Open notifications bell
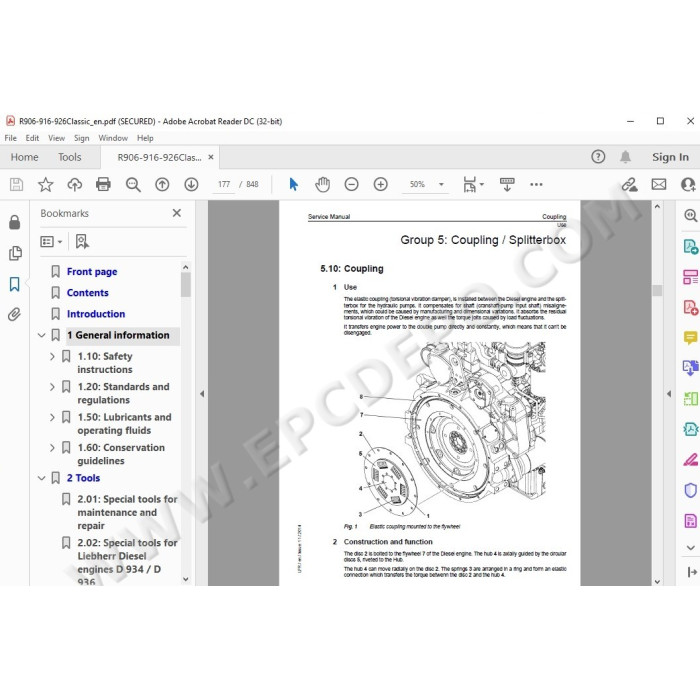Screen dimensions: 700x700 pos(625,157)
